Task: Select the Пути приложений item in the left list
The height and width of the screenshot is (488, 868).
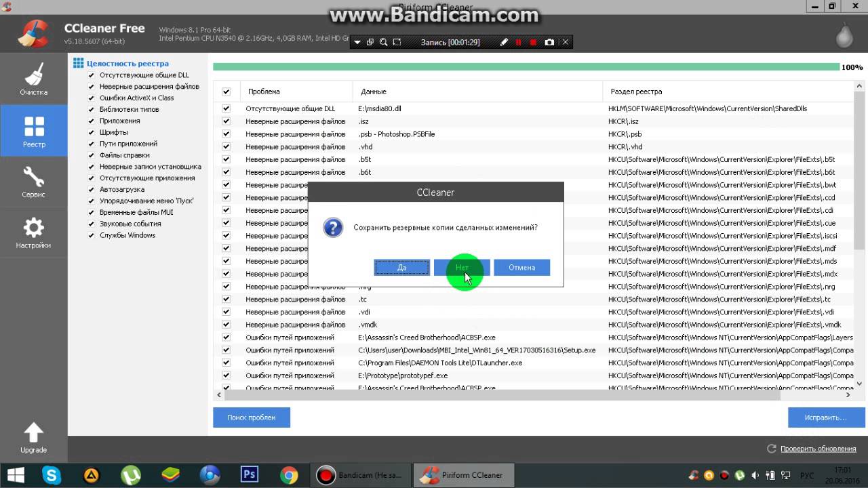Action: [x=128, y=144]
